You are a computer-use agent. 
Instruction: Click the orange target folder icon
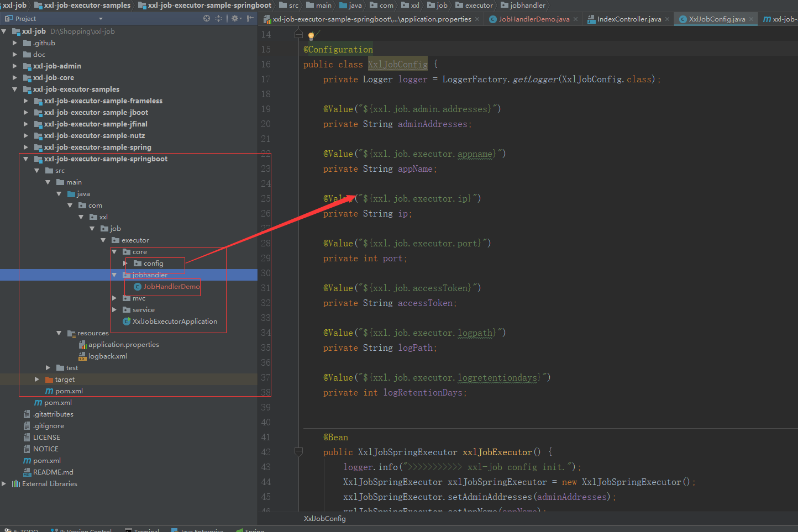point(49,380)
